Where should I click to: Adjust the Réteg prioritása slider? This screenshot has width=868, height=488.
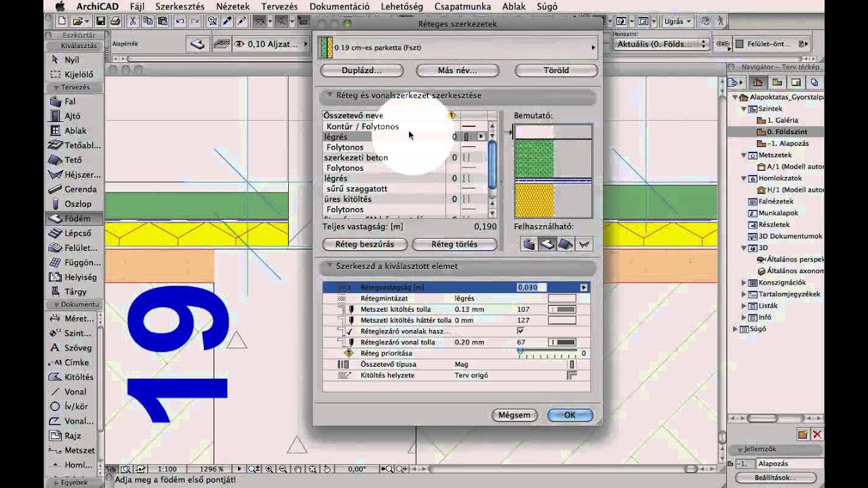(x=550, y=353)
